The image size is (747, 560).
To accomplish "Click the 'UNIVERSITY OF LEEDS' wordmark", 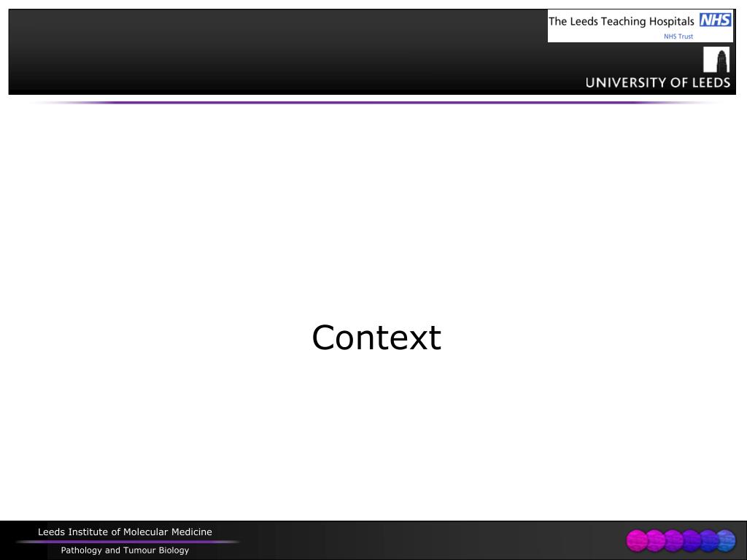I will (x=657, y=83).
